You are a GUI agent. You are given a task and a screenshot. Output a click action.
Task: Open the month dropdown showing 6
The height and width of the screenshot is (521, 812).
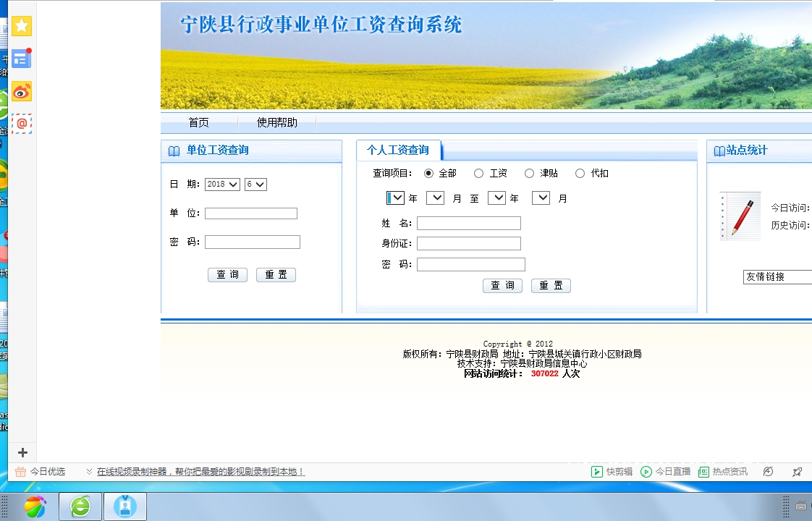(x=255, y=185)
